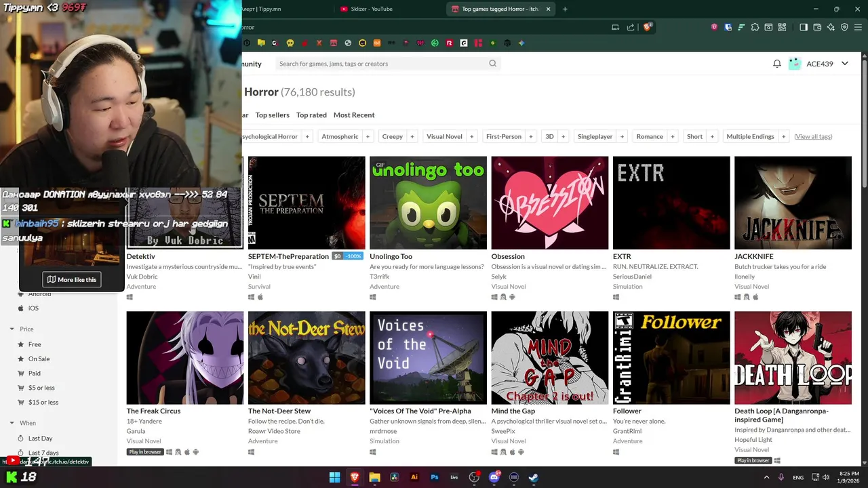The image size is (868, 488).
Task: Click Windows platform icon under Follower
Action: point(616,451)
